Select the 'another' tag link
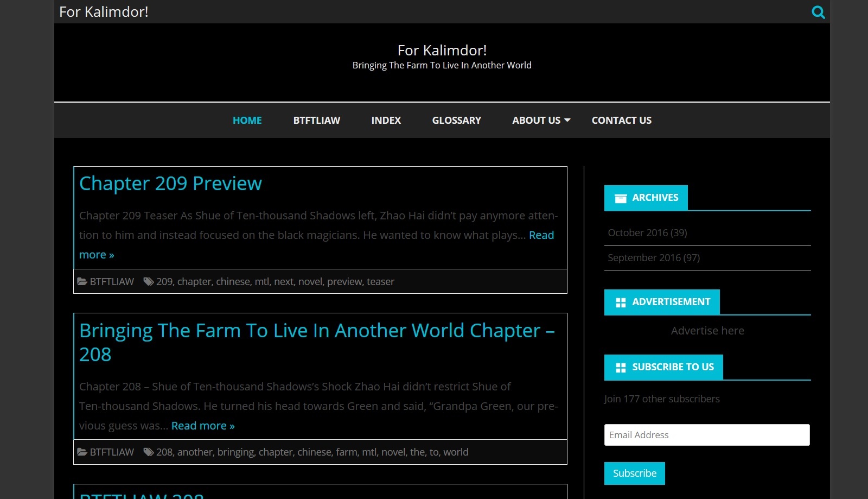868x499 pixels. tap(195, 452)
